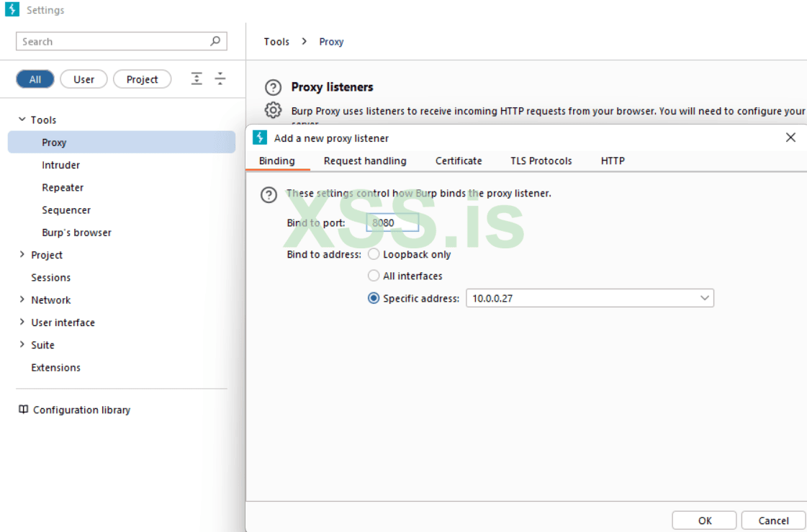Click Proxy in the breadcrumb
This screenshot has height=532, width=807.
coord(331,42)
